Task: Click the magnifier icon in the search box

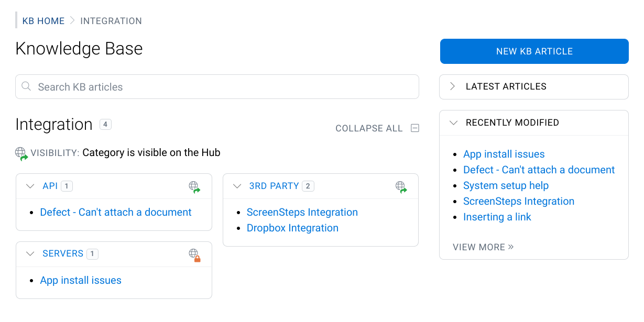Action: click(26, 86)
